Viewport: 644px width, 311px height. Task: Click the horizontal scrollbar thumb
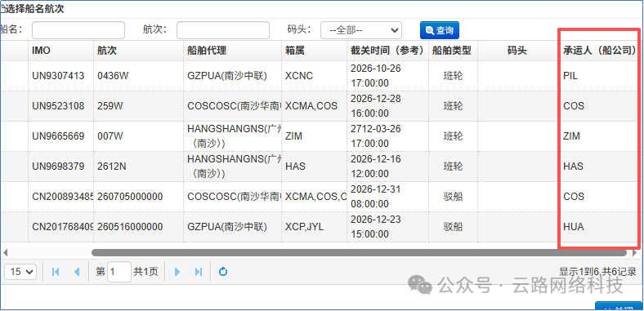point(359,252)
